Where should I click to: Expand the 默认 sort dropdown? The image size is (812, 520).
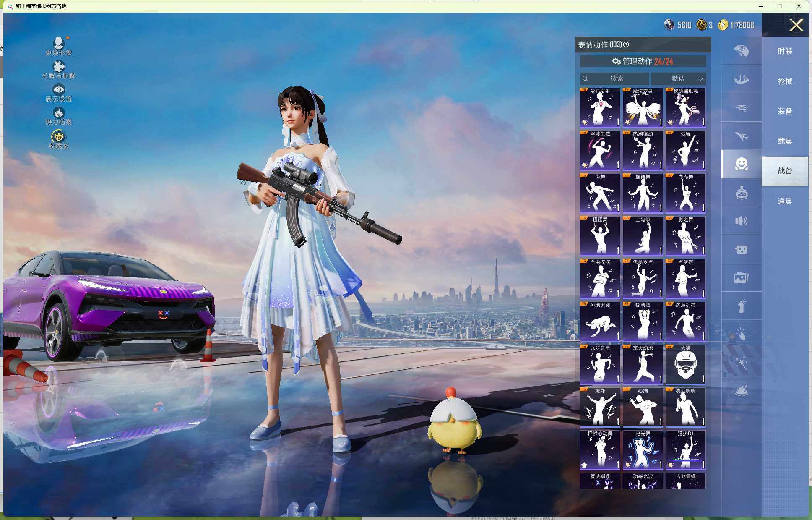pos(678,78)
